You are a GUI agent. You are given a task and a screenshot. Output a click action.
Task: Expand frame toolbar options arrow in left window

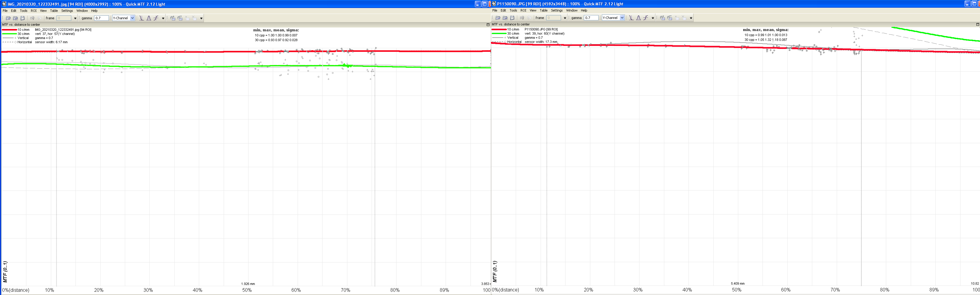tap(75, 18)
